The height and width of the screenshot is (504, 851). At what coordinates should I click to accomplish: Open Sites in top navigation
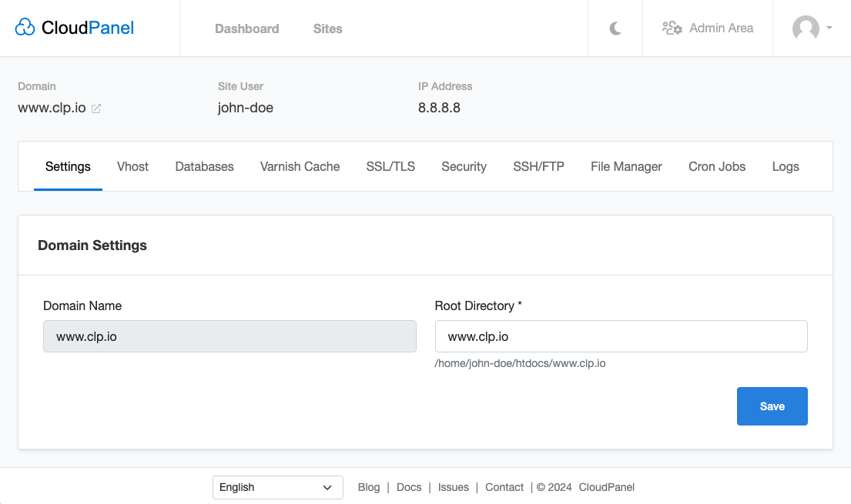[x=327, y=28]
